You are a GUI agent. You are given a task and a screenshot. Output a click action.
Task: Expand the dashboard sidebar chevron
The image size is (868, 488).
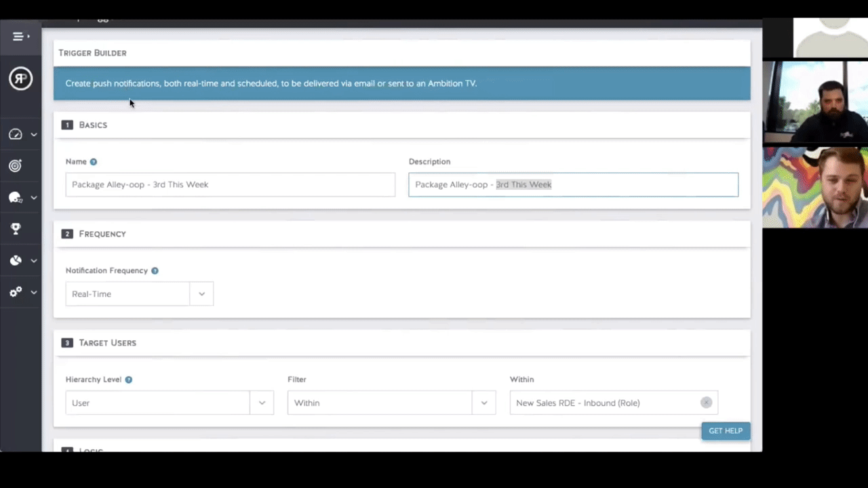tap(33, 135)
